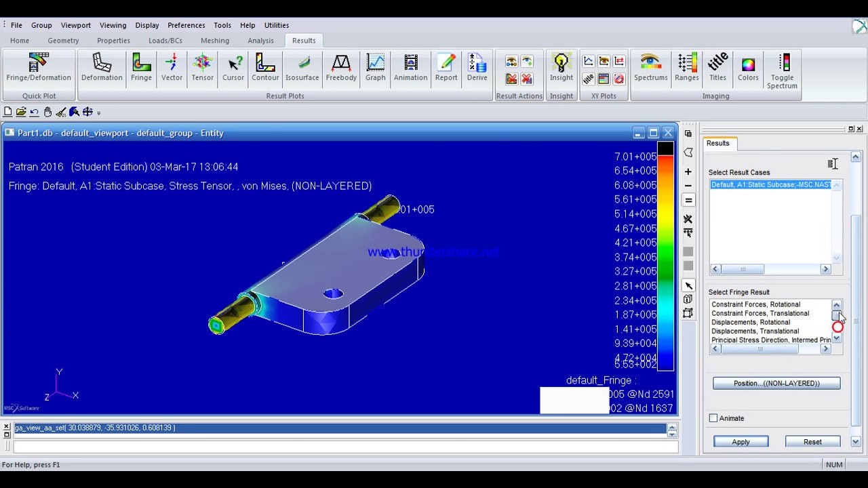Viewport: 868px width, 488px height.
Task: Open the Spectrums imaging settings
Action: pos(650,68)
